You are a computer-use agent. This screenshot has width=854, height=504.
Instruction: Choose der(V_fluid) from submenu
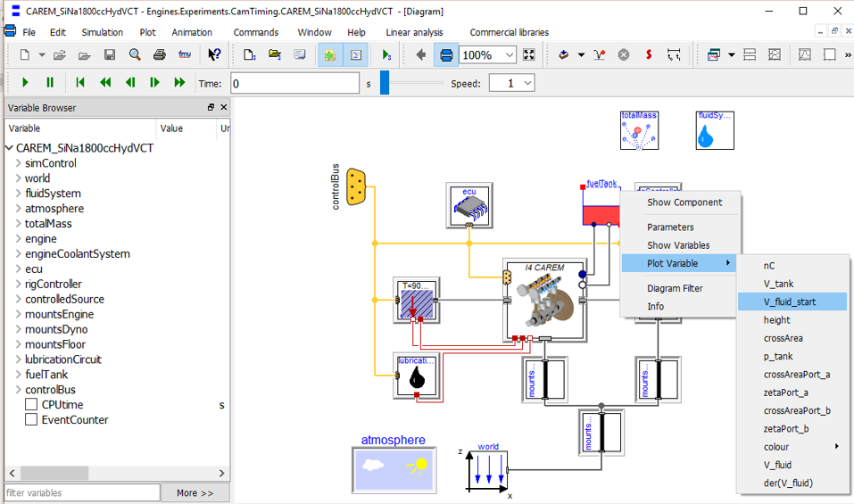pyautogui.click(x=792, y=483)
